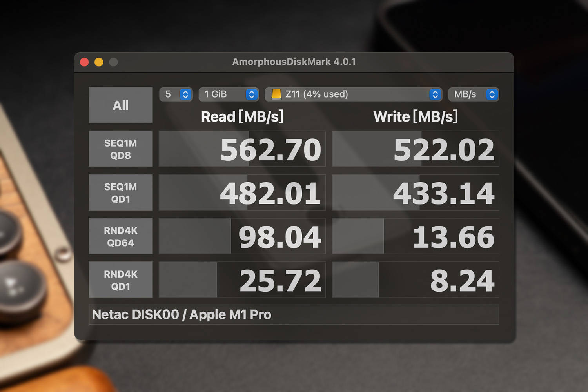Click the blue arrows beside MB/s
This screenshot has width=588, height=392.
point(492,94)
